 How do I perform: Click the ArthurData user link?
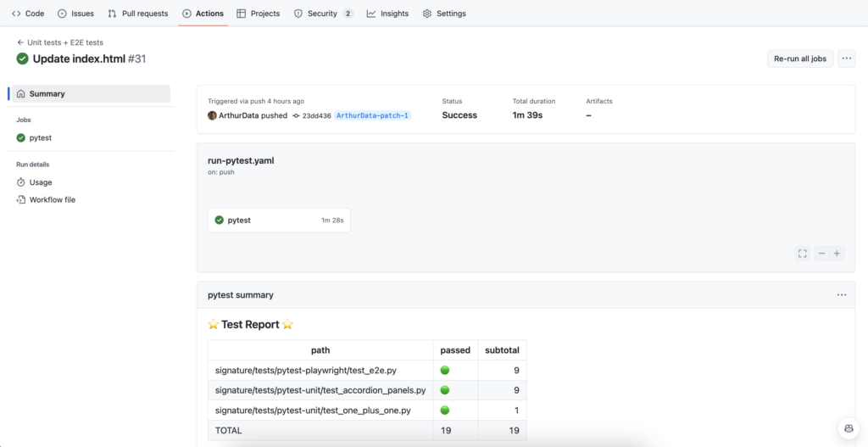(238, 115)
